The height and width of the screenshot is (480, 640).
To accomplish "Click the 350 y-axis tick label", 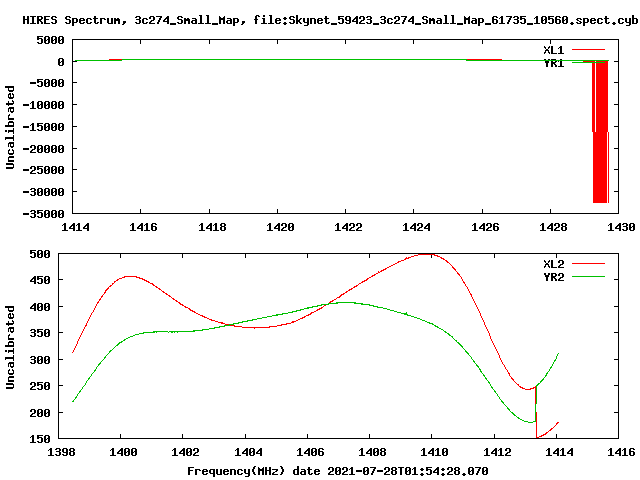I will [40, 333].
